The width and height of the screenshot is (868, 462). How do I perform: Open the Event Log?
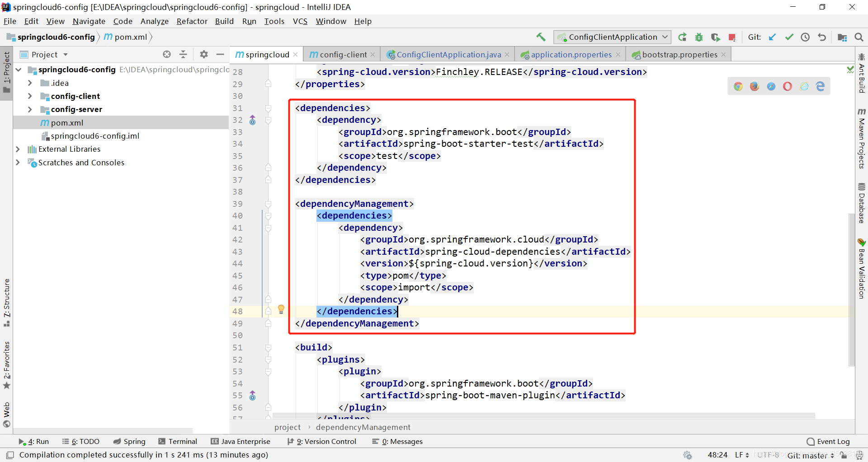coord(828,441)
